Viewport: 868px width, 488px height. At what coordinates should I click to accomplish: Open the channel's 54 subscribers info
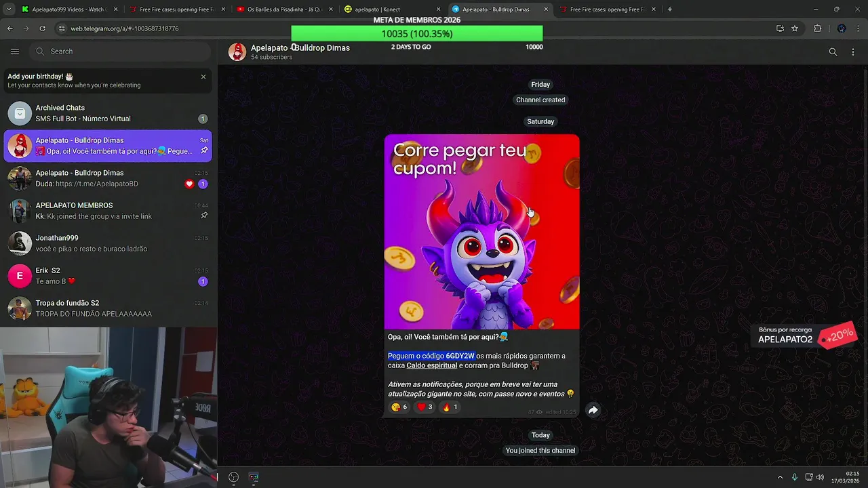pos(271,58)
